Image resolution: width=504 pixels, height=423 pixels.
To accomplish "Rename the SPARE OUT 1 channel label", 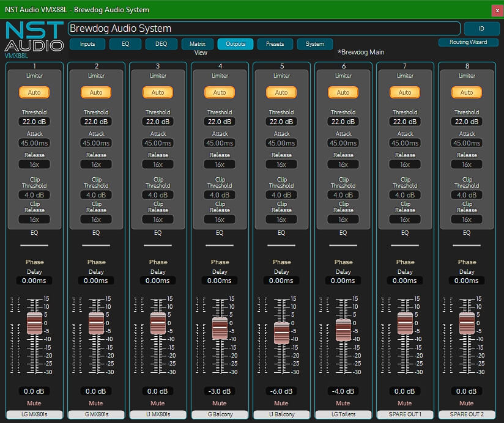I will (x=405, y=414).
